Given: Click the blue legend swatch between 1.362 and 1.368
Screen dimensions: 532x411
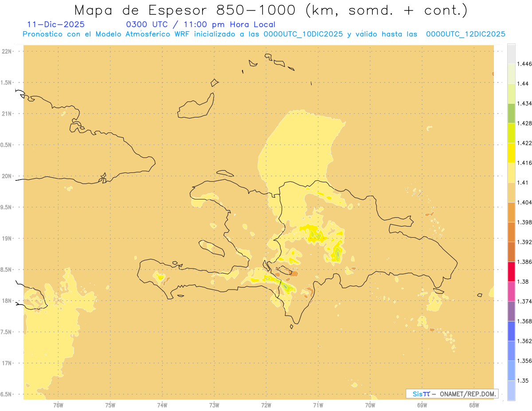Looking at the screenshot, I should tap(511, 331).
